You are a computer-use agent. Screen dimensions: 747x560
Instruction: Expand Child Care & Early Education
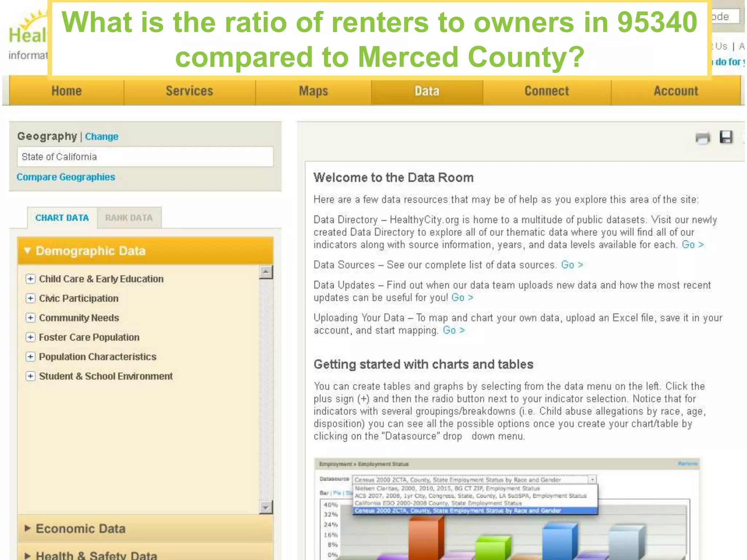(30, 279)
